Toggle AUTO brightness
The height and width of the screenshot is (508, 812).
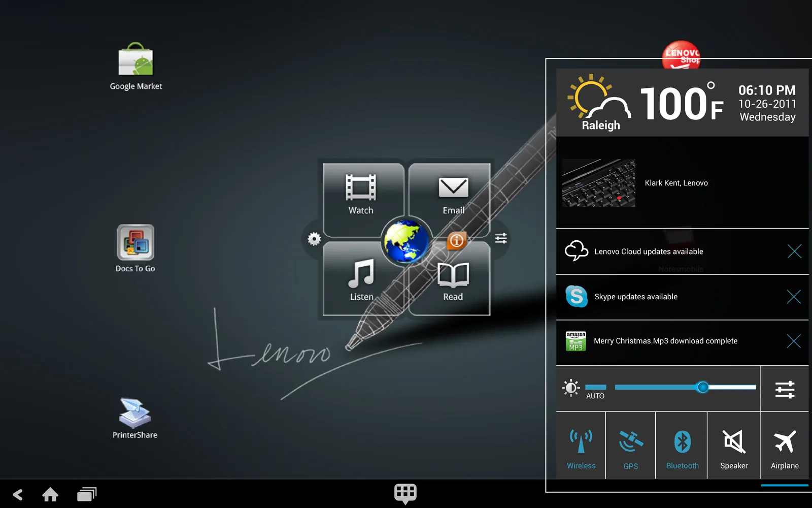pos(595,391)
